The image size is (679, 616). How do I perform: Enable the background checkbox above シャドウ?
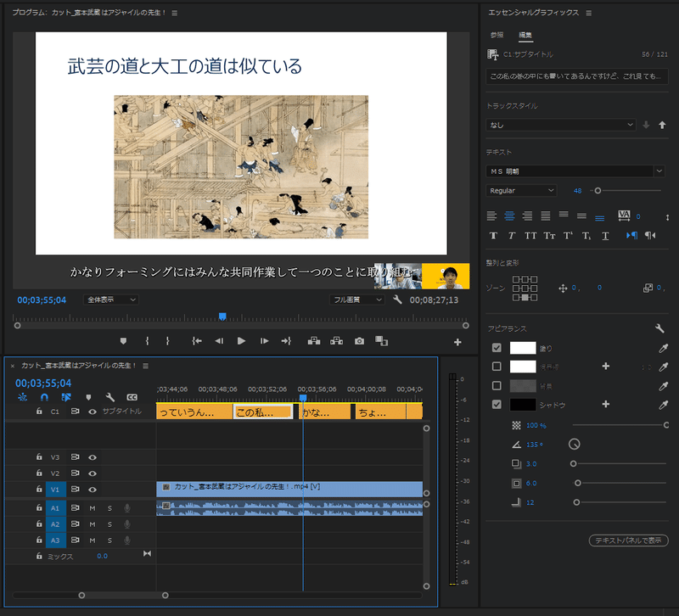click(497, 385)
